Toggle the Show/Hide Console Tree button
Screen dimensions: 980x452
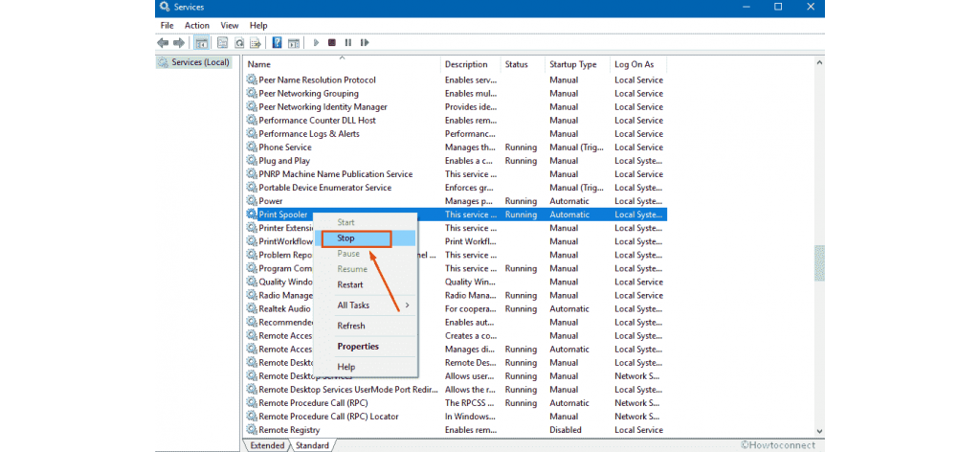pos(202,43)
